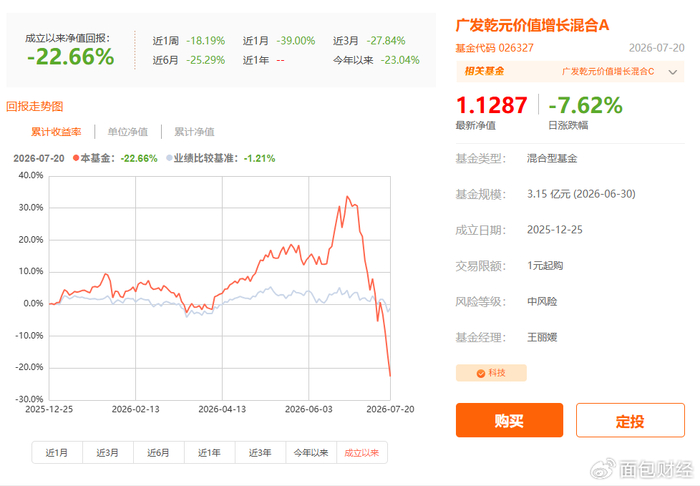This screenshot has height=486, width=700.
Task: Select 近3年 chart range
Action: [260, 453]
